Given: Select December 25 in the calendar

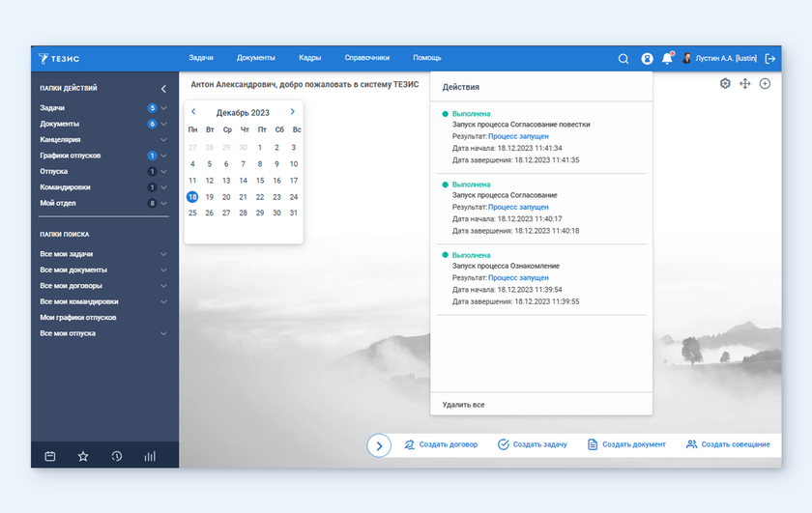Looking at the screenshot, I should 192,213.
